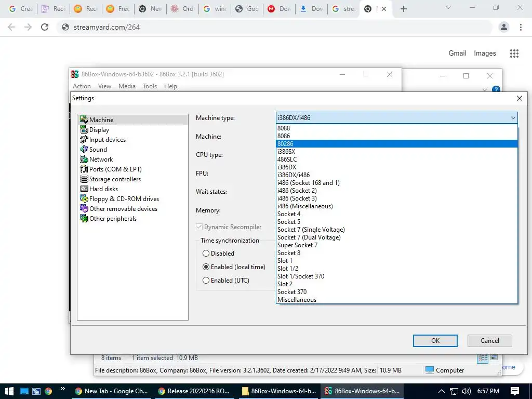Switch to the Ord browser tab
Viewport: 532px width, 399px height.
click(182, 9)
